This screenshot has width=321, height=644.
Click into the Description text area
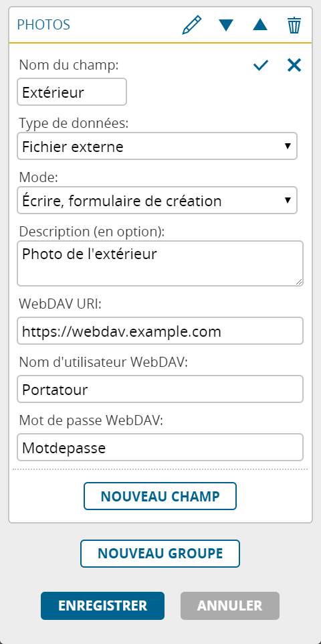pyautogui.click(x=160, y=263)
